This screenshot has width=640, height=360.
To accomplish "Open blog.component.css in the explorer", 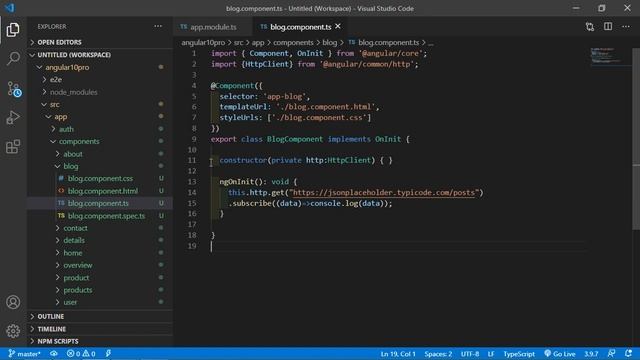I will 100,178.
